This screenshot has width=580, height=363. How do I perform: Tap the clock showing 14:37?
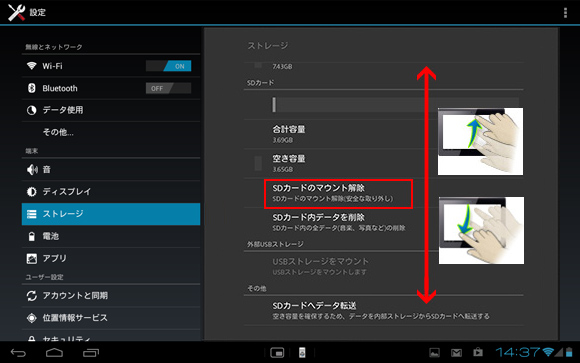coord(517,352)
